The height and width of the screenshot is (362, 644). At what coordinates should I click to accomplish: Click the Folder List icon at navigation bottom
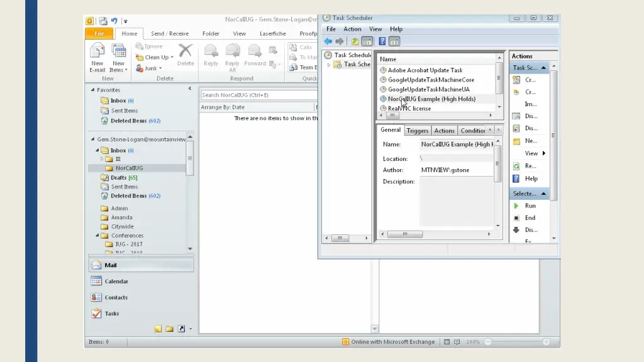click(170, 329)
